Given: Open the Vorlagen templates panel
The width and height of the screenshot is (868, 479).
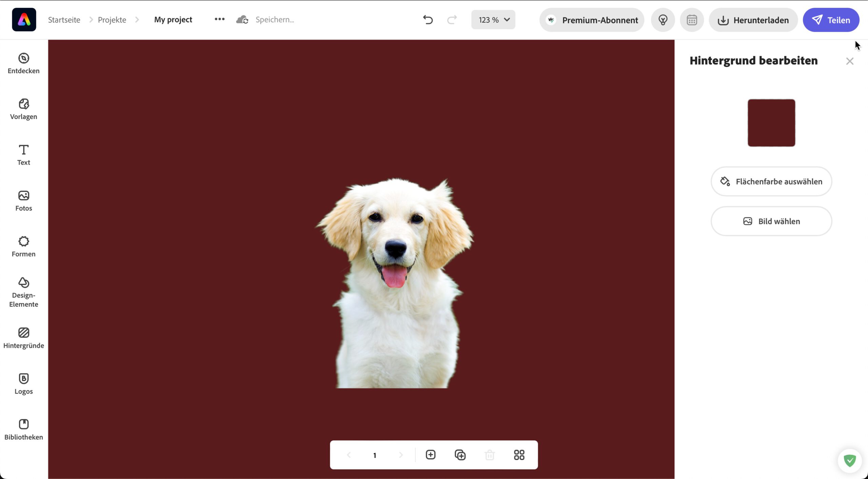Looking at the screenshot, I should (23, 109).
